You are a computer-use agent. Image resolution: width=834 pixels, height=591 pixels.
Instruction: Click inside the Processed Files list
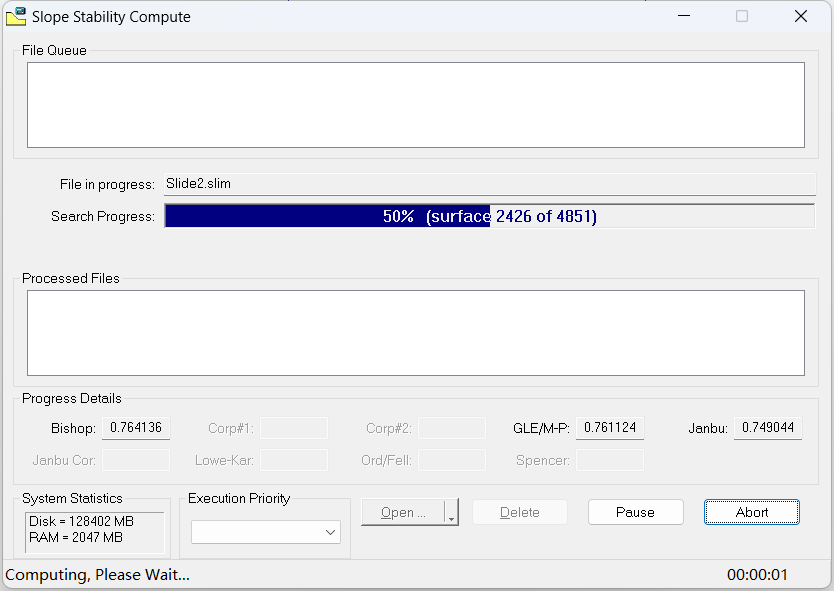[x=415, y=332]
